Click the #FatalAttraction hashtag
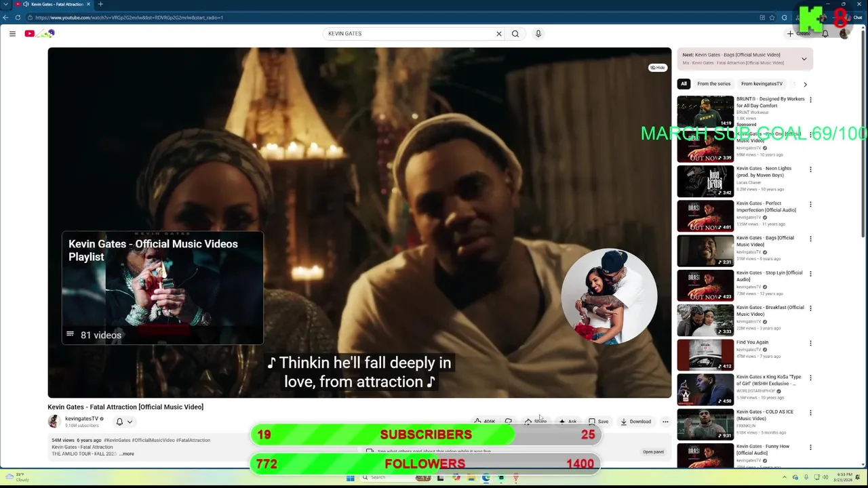Image resolution: width=868 pixels, height=488 pixels. coord(193,441)
